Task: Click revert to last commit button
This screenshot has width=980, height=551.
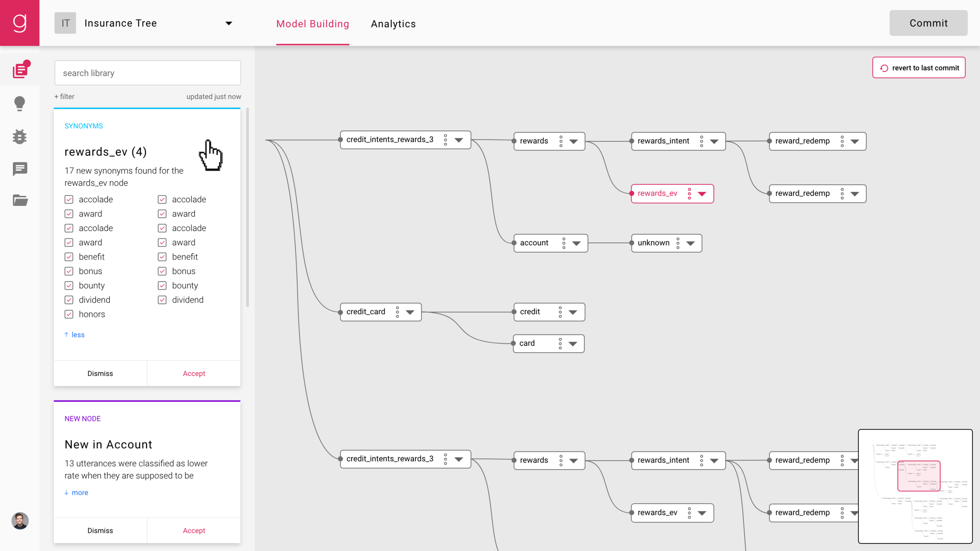Action: 918,68
